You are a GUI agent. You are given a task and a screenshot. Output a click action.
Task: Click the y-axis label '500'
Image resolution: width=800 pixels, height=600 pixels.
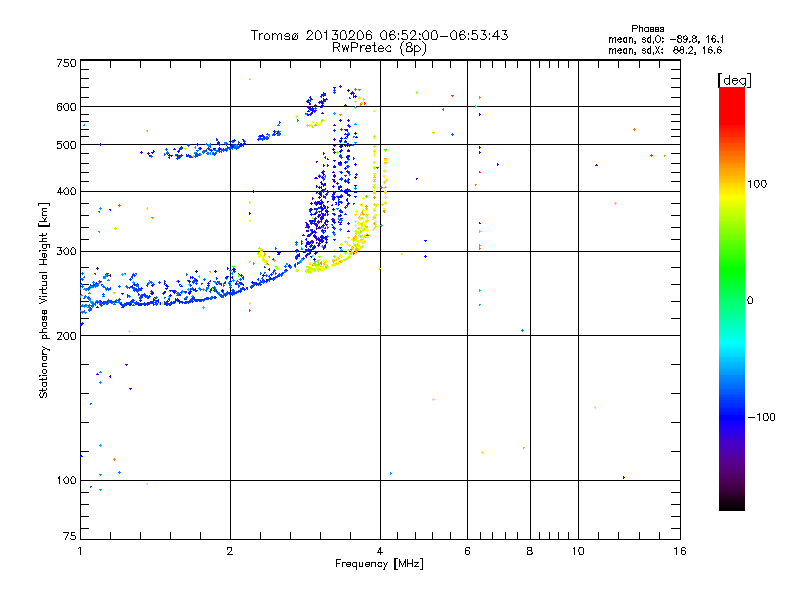66,145
